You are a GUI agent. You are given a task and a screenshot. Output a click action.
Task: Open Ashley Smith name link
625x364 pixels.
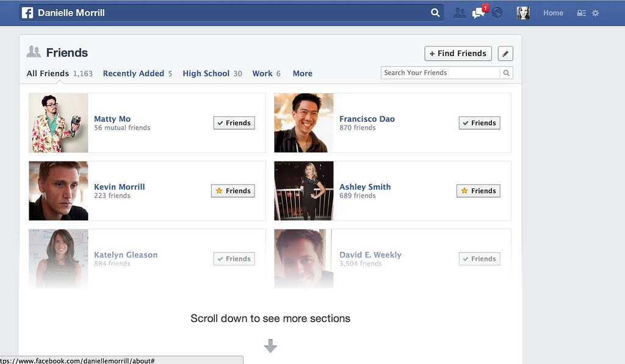point(365,187)
